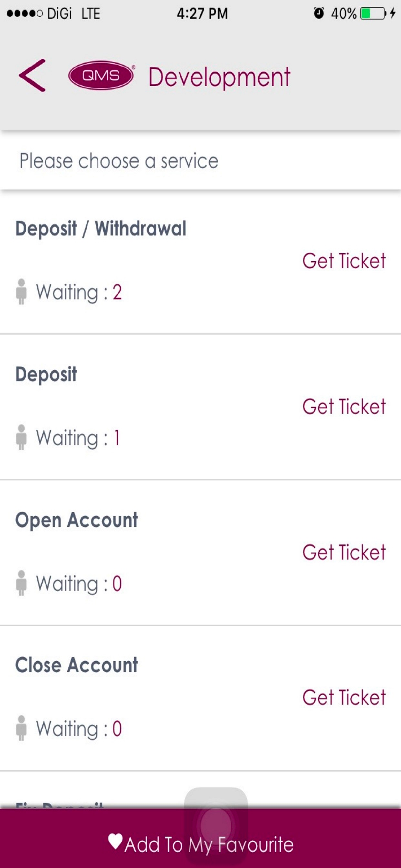This screenshot has height=868, width=401.
Task: Tap the person icon under Open Account
Action: click(x=21, y=583)
